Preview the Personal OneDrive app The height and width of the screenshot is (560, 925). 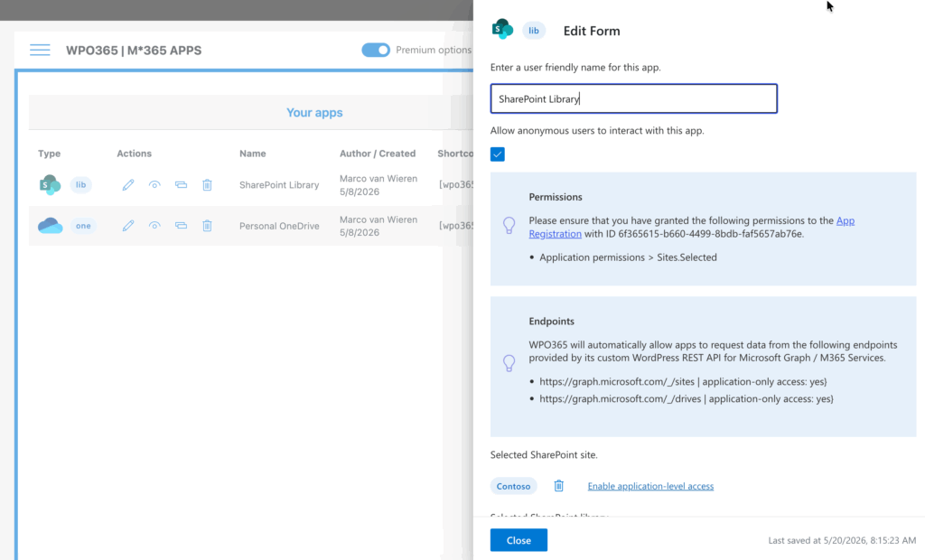click(154, 226)
